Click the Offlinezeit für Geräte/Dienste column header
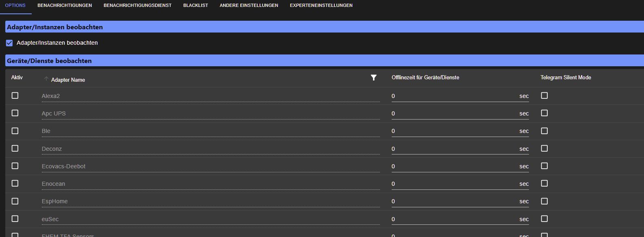Viewport: 644px width, 237px height. (x=425, y=77)
